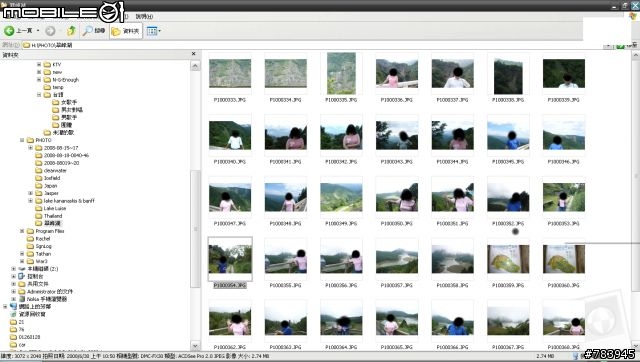
Task: Expand the 2008-08-15~17 folder
Action: [x=31, y=148]
